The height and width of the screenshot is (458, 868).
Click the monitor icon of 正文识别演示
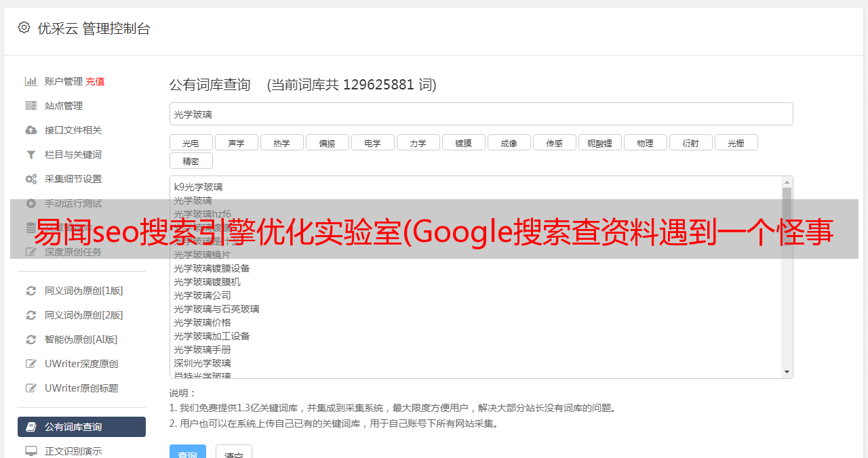click(31, 451)
